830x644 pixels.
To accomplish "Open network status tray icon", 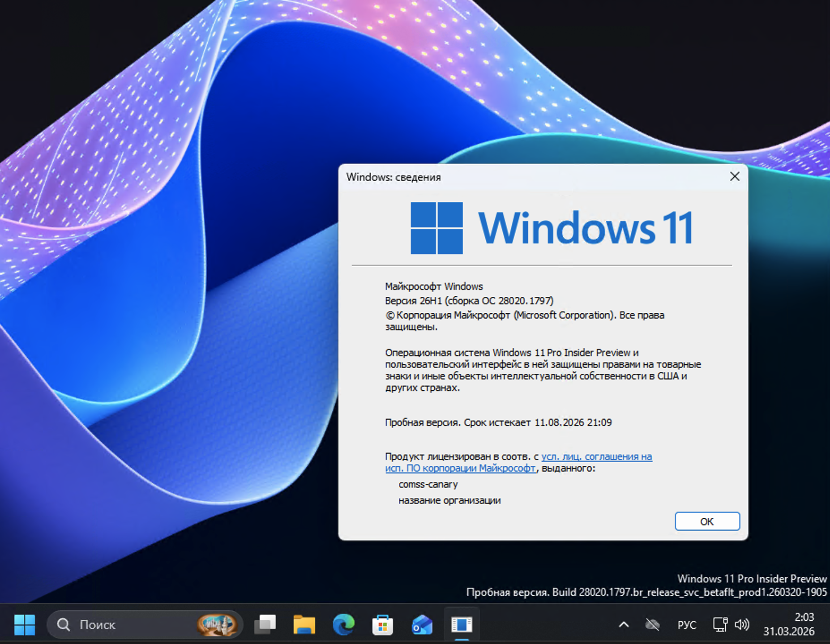I will coord(720,625).
